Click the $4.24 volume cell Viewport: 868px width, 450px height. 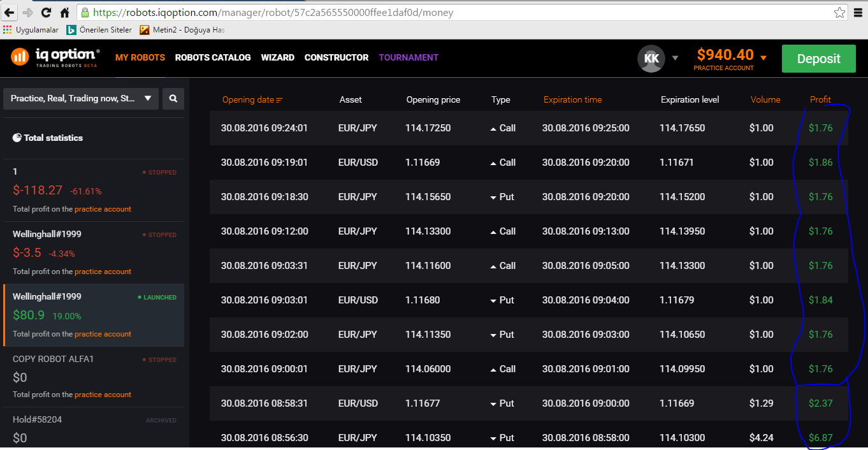[762, 438]
